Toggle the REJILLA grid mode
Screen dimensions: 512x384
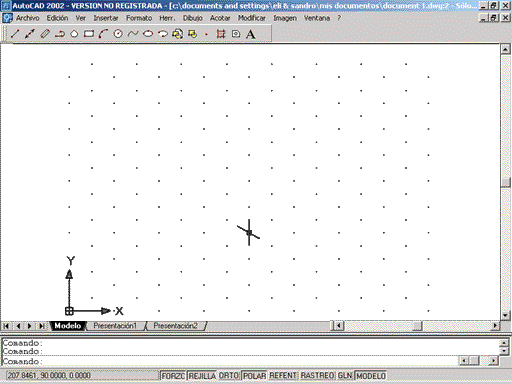pyautogui.click(x=202, y=376)
